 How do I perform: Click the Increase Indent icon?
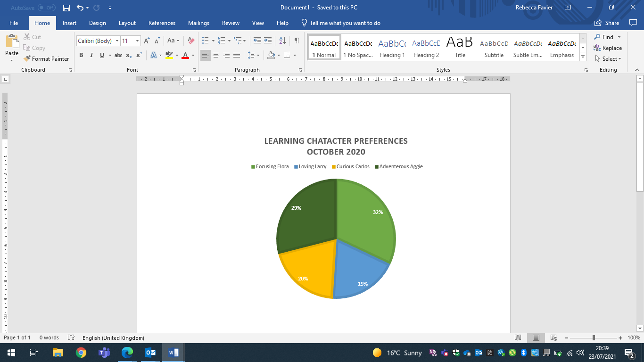coord(268,41)
